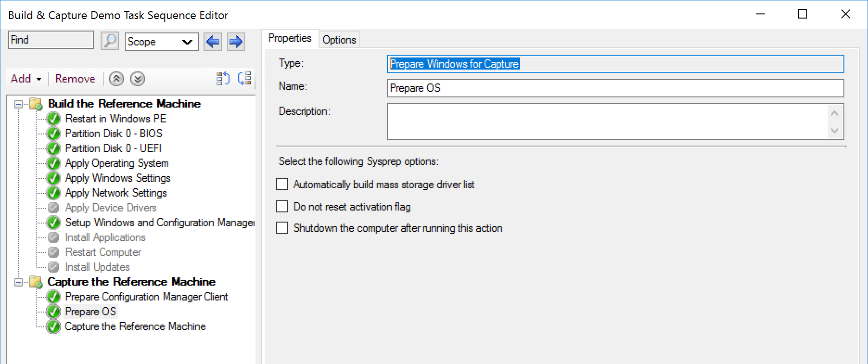Select the Apply Operating System step
The image size is (868, 364).
117,163
